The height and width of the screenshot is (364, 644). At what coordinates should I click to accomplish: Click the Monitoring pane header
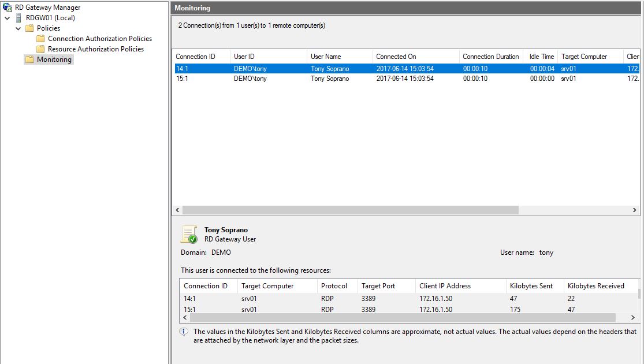click(406, 8)
